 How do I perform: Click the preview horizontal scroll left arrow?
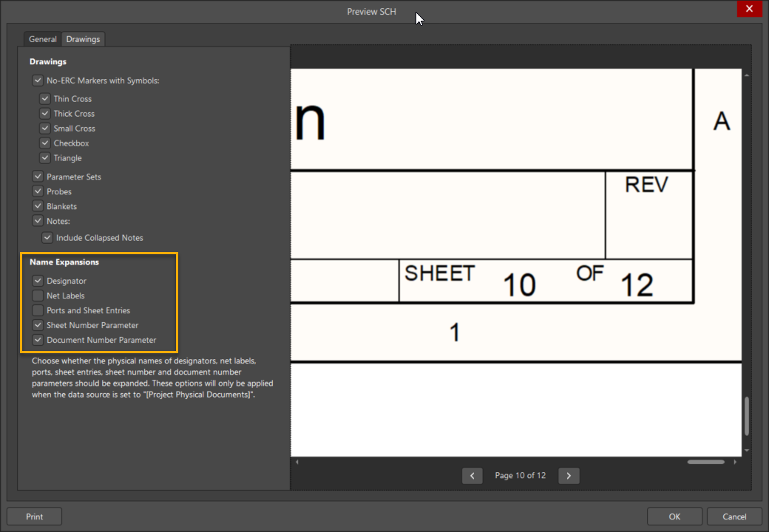[297, 462]
